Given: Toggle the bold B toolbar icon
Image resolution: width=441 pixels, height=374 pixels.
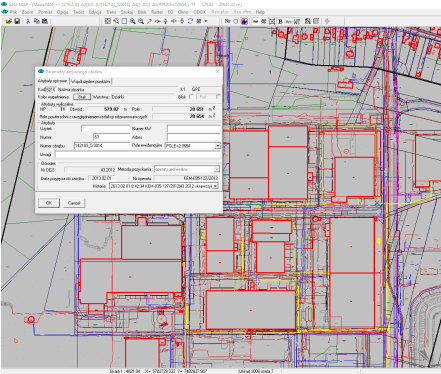Looking at the screenshot, I should (280, 21).
